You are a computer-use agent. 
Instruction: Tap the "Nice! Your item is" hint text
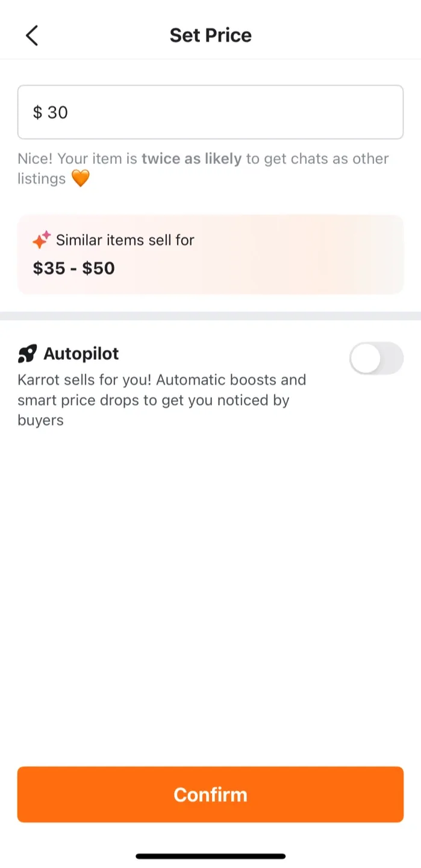coord(78,159)
